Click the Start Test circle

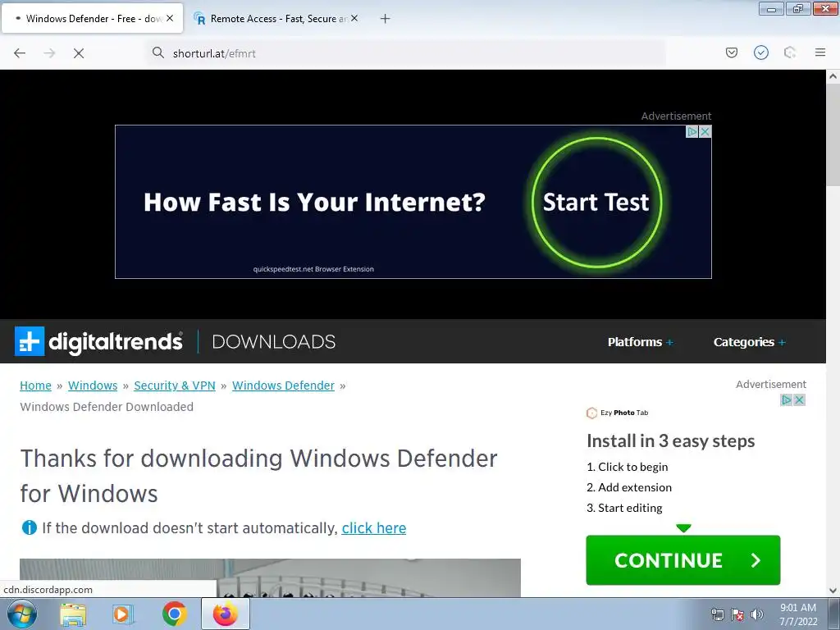[596, 203]
